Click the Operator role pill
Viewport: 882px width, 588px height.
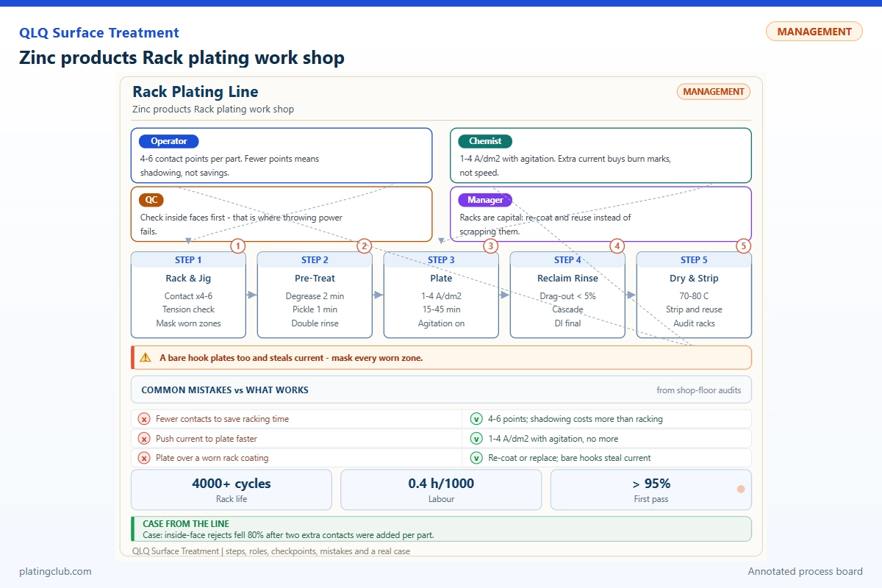click(169, 141)
